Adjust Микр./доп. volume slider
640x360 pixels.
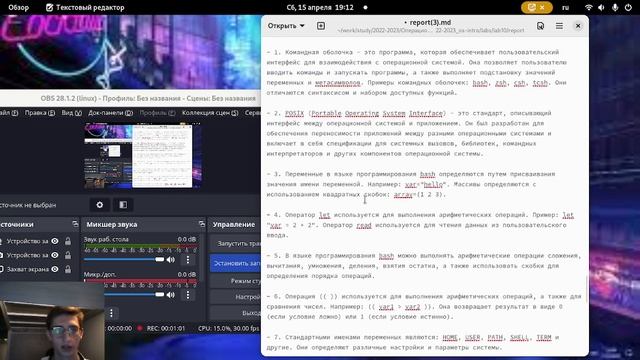(134, 295)
